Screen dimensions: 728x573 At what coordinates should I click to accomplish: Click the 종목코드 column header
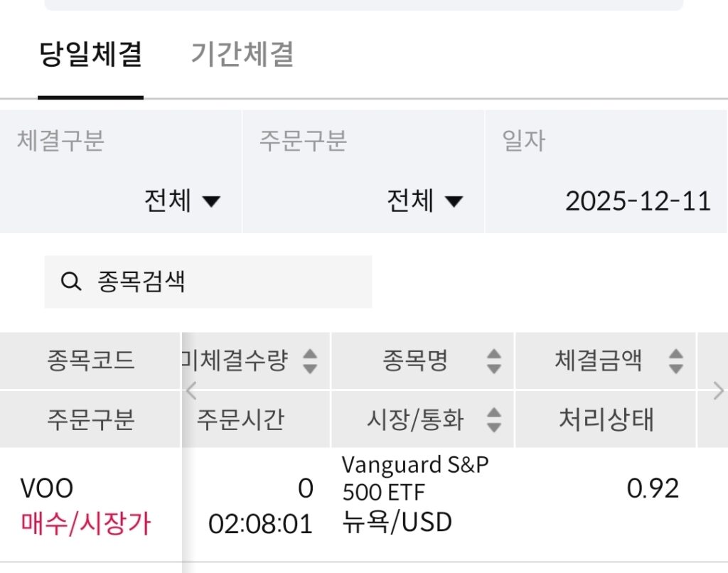click(x=90, y=361)
